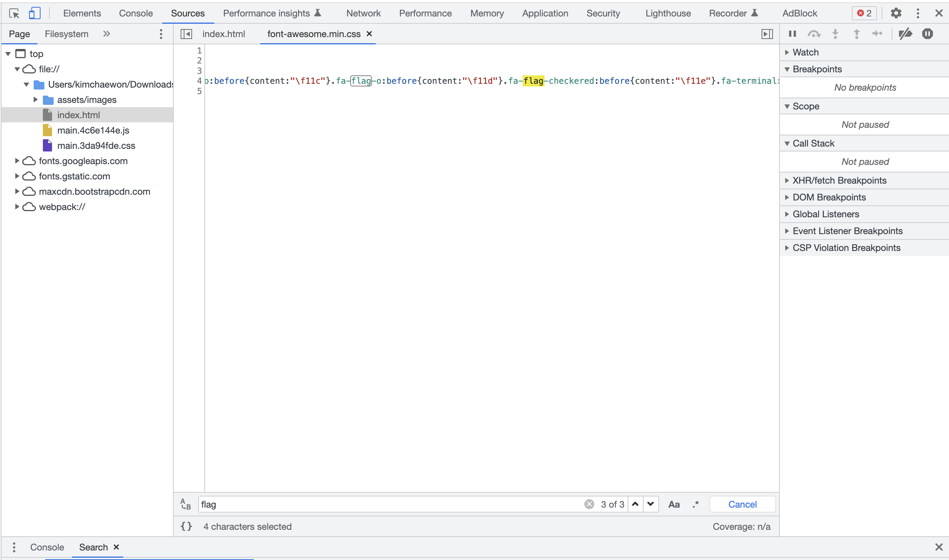Pretty print with the braces icon
The image size is (949, 560).
tap(186, 526)
